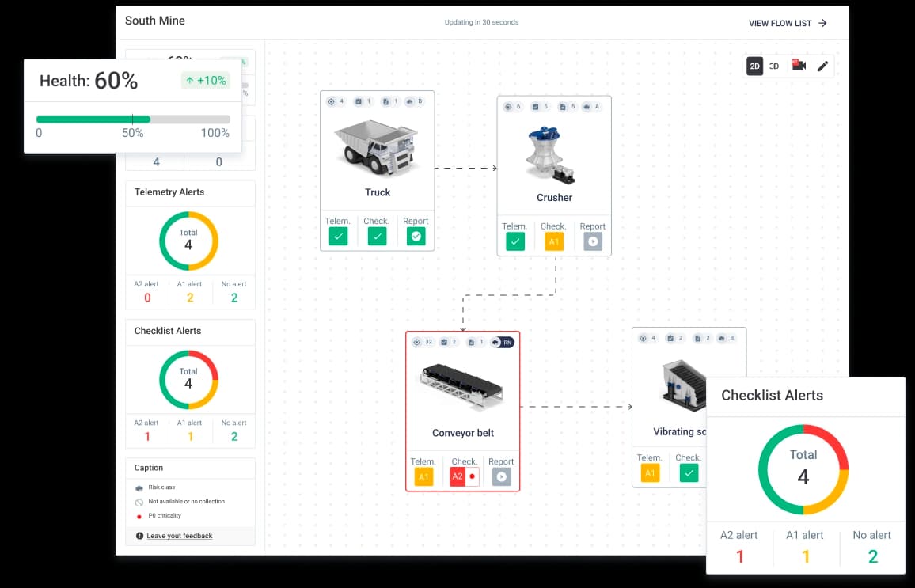Click Crusher's Report play icon
This screenshot has height=588, width=915.
[592, 242]
